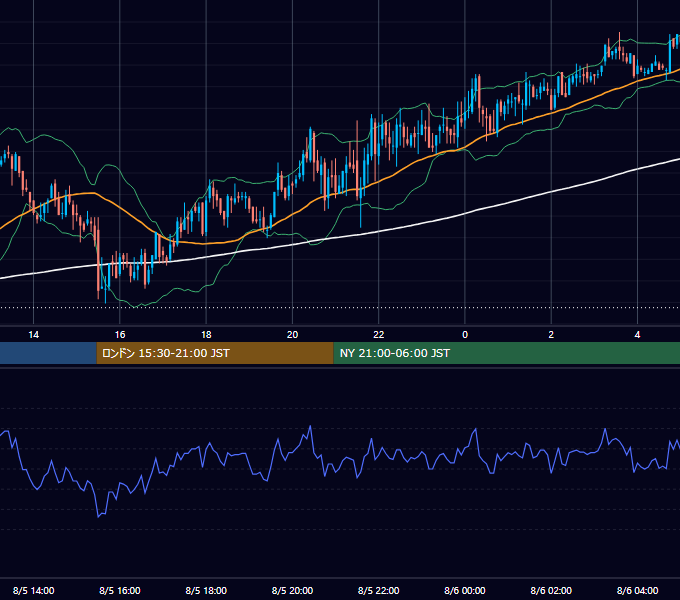This screenshot has width=680, height=600.
Task: Click the '8/6 02:00' date label
Action: pos(551,590)
